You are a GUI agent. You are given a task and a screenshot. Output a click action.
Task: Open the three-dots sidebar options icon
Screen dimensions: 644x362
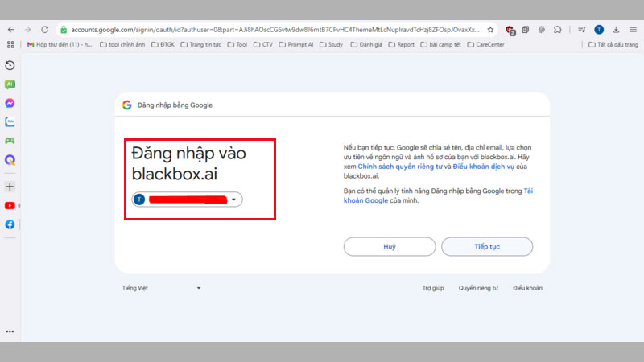pyautogui.click(x=10, y=331)
